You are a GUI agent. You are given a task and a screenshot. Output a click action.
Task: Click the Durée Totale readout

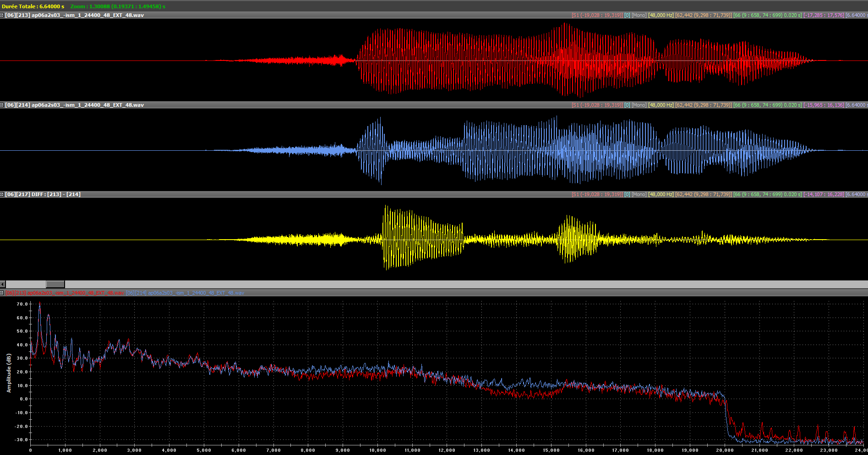[x=33, y=6]
